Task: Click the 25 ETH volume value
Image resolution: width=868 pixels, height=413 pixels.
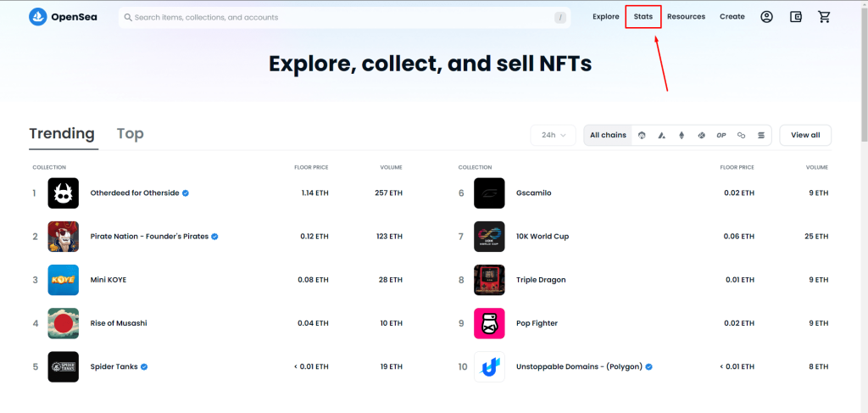Action: 816,237
